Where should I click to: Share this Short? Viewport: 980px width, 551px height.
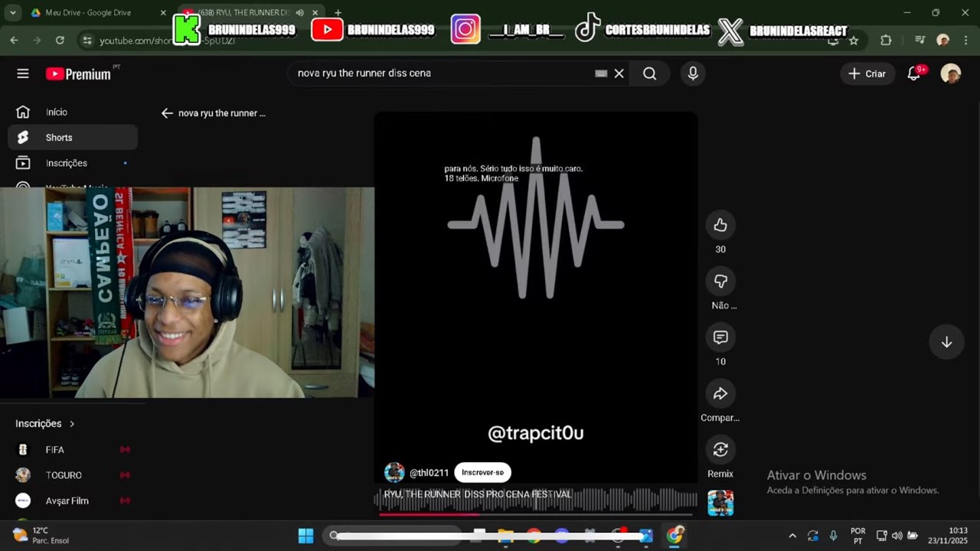[x=720, y=393]
